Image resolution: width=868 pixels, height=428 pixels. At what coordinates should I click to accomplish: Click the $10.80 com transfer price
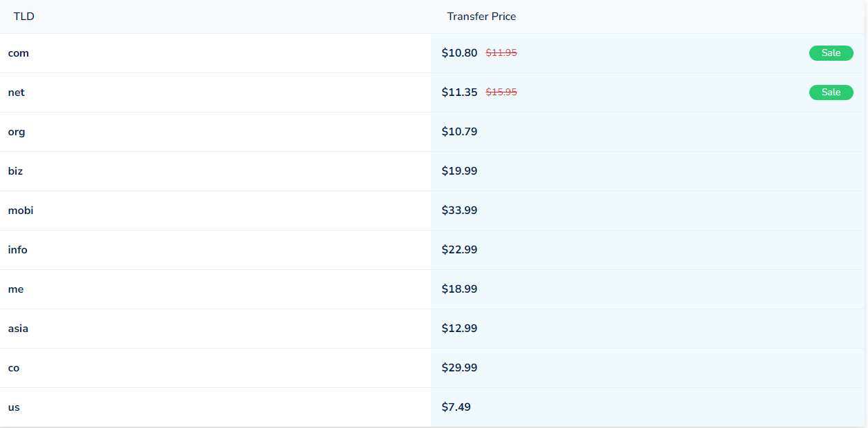[x=459, y=53]
